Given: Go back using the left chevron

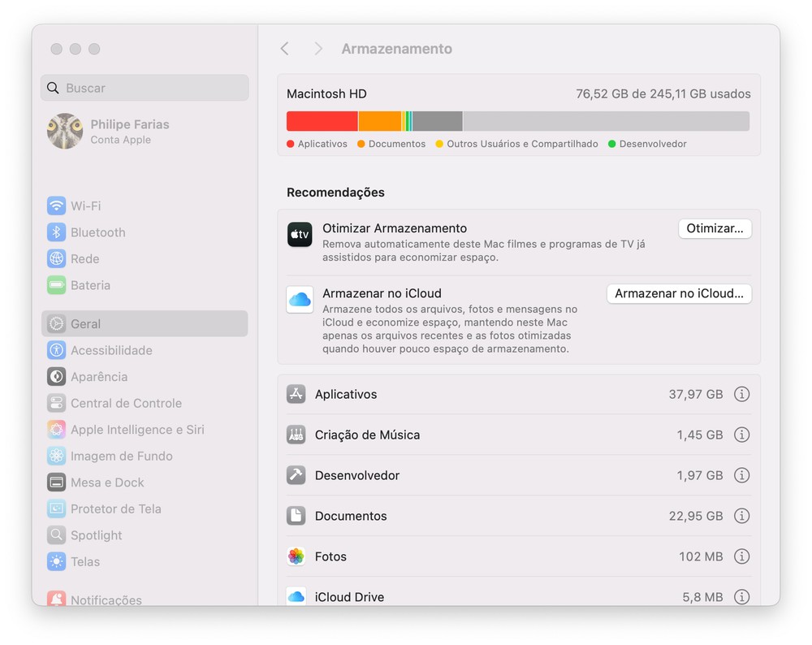Looking at the screenshot, I should [284, 49].
